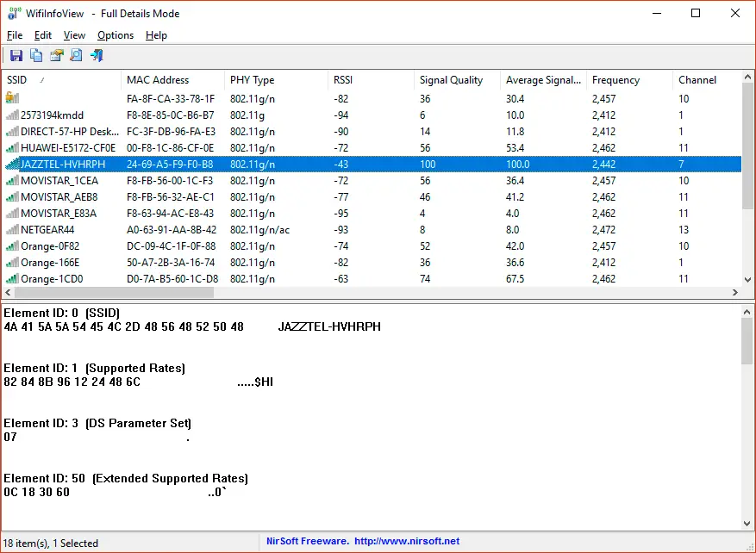This screenshot has width=756, height=553.
Task: Click signal icon of HUAWEI-E5172-CF0E row
Action: tap(12, 148)
